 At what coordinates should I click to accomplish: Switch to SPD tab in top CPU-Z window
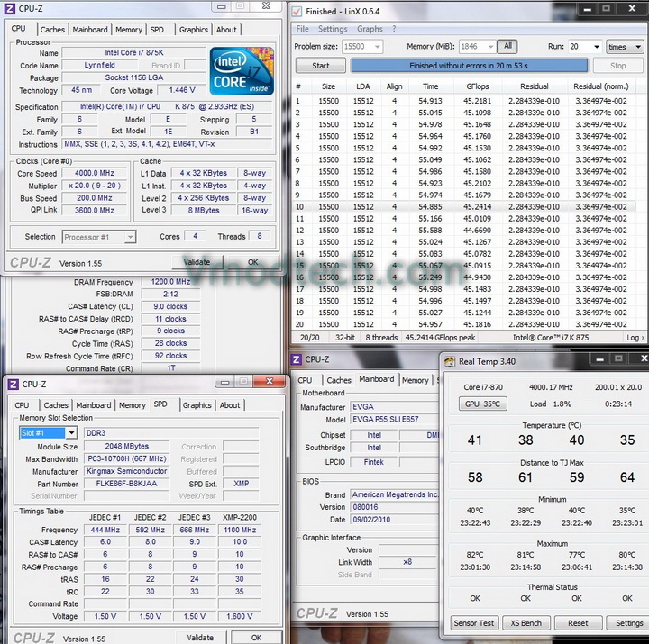pos(157,30)
